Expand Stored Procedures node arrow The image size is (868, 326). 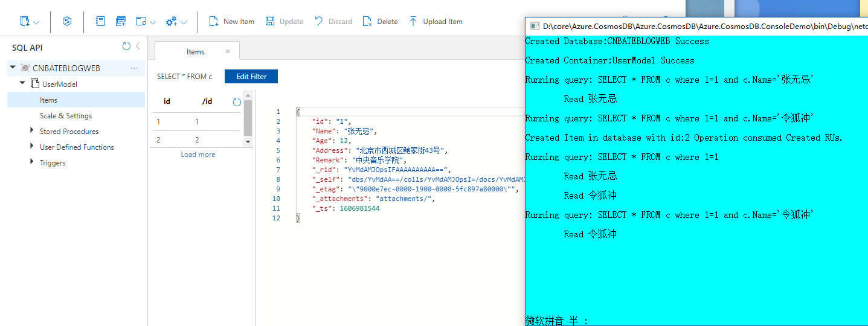tap(32, 130)
